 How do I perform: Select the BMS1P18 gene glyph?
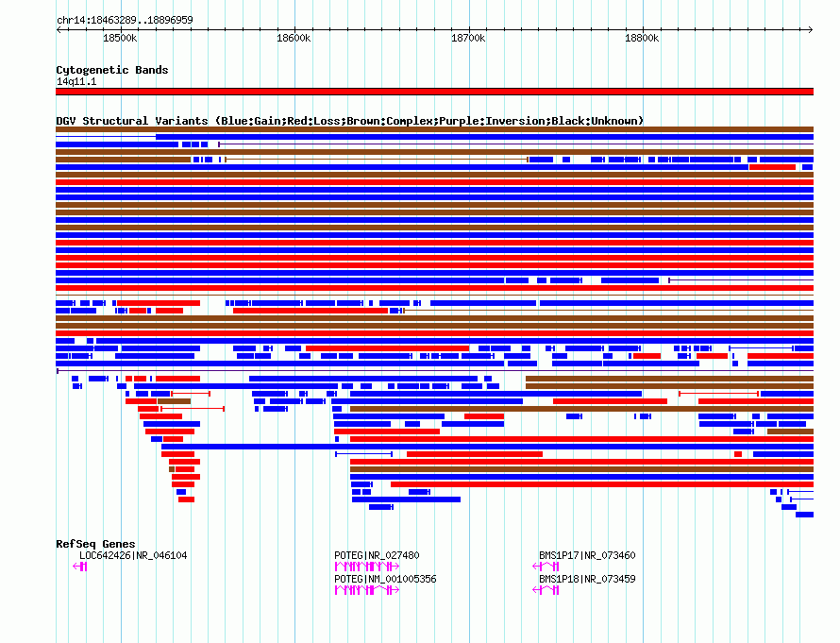(x=546, y=590)
